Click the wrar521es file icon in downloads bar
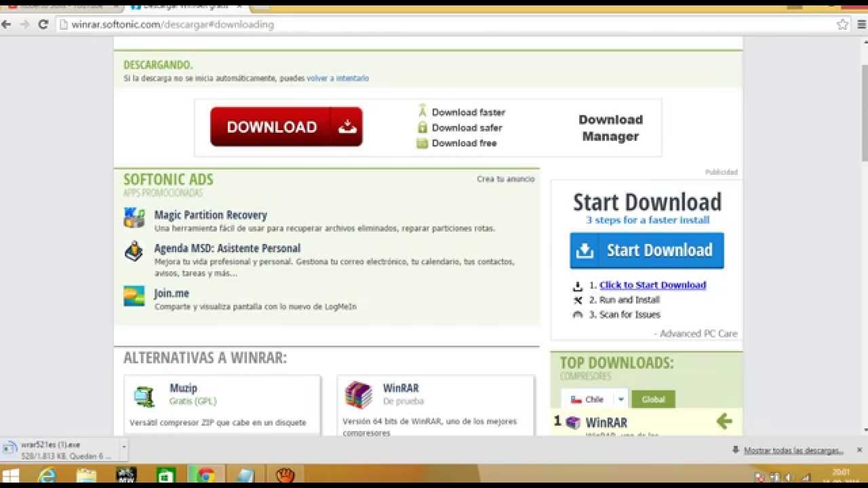 (10, 448)
